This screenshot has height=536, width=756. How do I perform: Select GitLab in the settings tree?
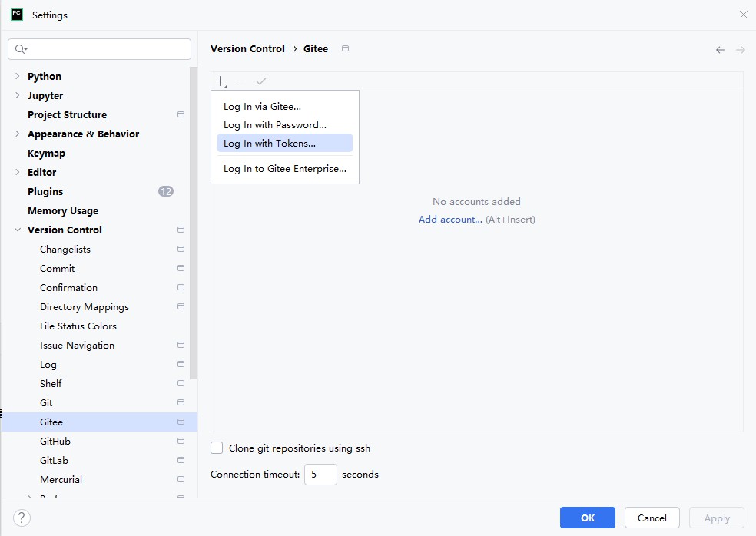coord(54,460)
